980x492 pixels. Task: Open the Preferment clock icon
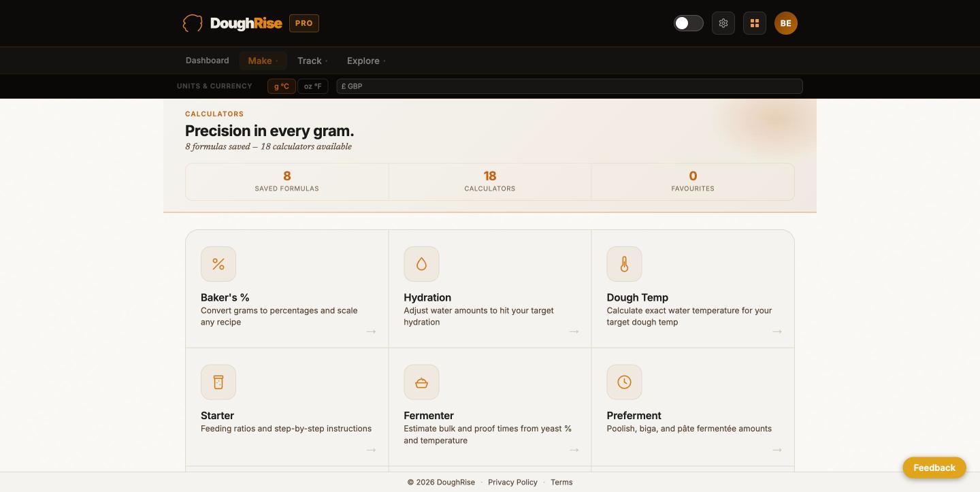[x=624, y=382]
